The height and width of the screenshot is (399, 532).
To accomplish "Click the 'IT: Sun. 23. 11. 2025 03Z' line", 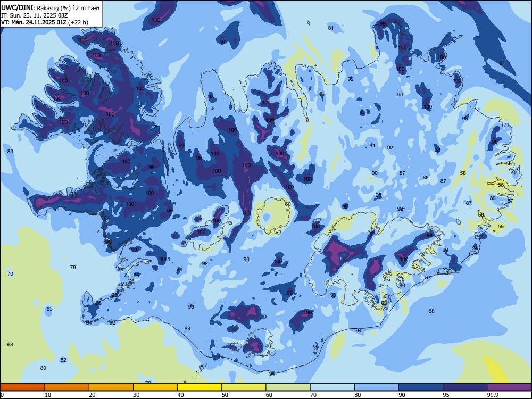I will coord(34,15).
